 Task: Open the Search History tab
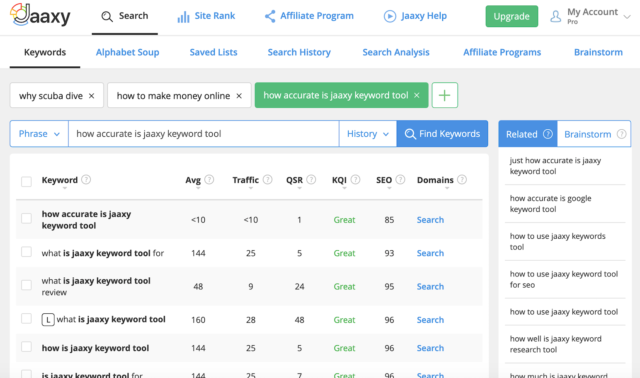tap(299, 52)
